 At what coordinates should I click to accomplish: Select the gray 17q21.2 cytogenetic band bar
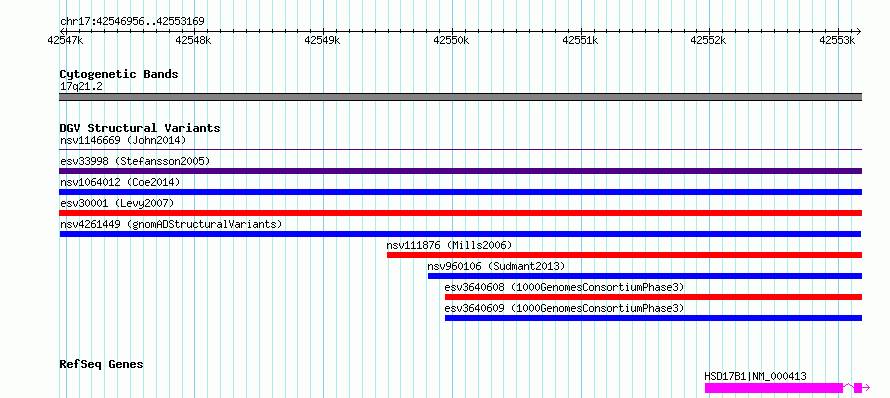click(x=460, y=97)
